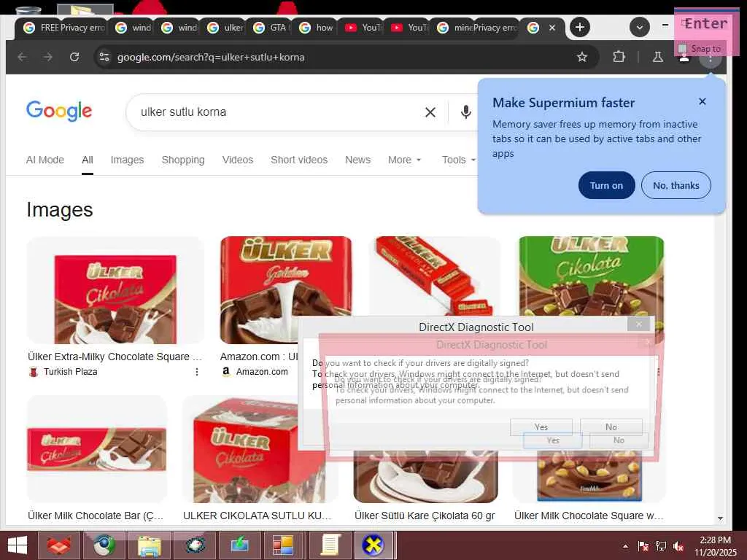Open the green Ülker Çikolata pistachio thumbnail
747x560 pixels.
pyautogui.click(x=591, y=276)
